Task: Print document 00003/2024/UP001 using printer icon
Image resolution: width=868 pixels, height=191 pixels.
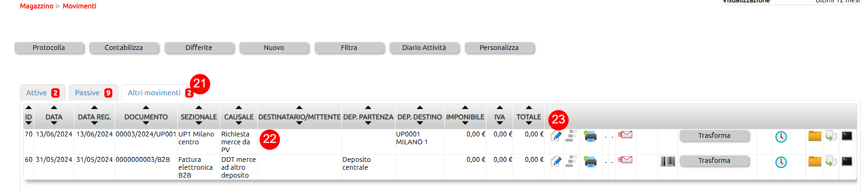Action: click(x=590, y=136)
